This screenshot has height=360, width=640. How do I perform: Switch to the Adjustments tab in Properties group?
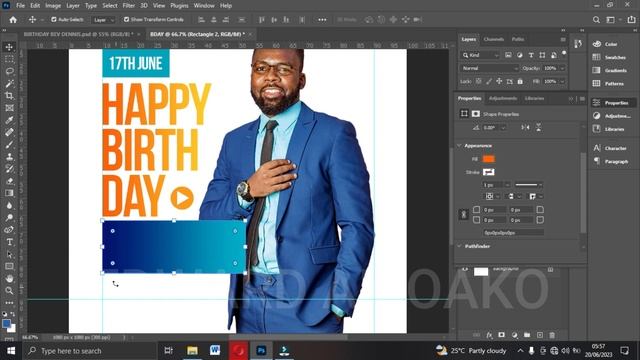(x=503, y=98)
